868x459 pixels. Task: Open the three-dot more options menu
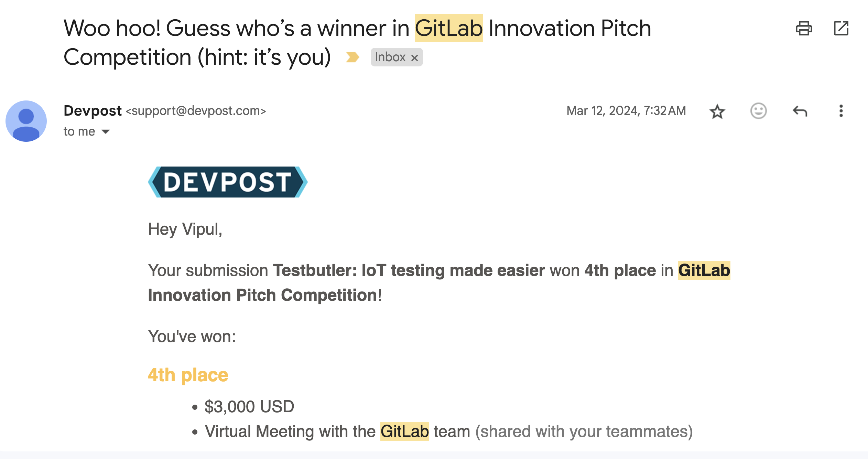click(841, 111)
